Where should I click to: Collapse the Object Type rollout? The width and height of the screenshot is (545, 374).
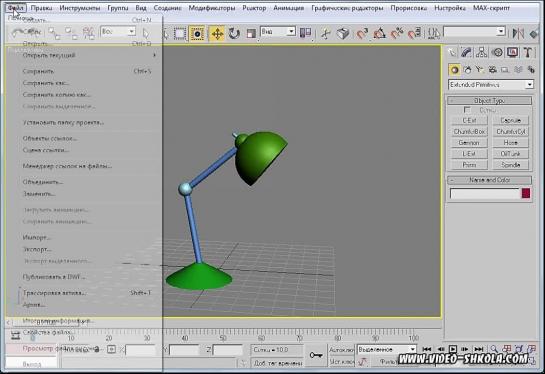click(489, 100)
